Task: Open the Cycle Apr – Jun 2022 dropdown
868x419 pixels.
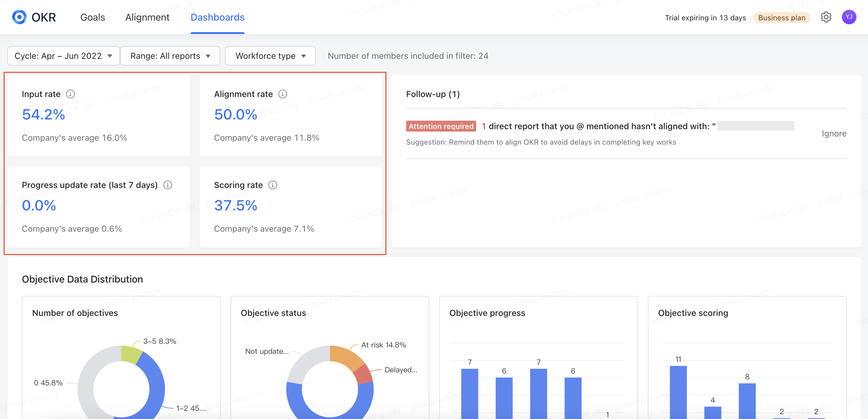Action: 63,56
